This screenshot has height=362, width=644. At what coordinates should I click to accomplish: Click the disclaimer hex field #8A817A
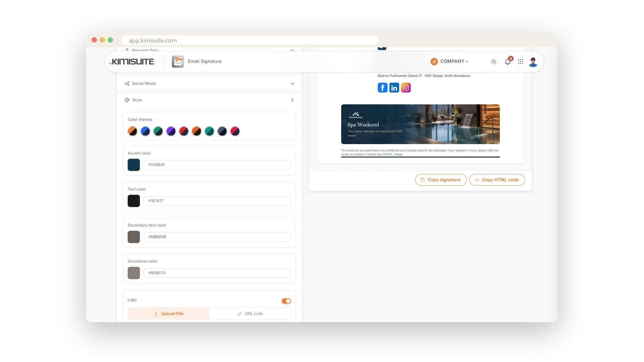(217, 273)
